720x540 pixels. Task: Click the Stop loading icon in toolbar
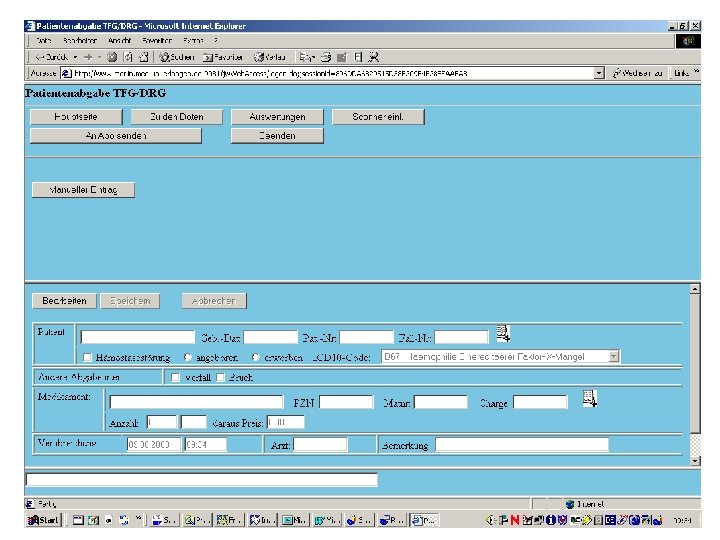click(112, 57)
